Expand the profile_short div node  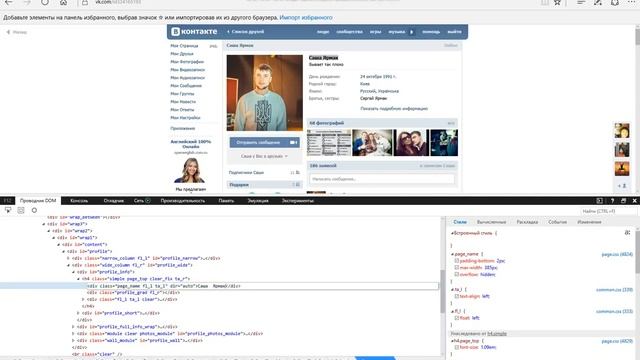tap(78, 313)
